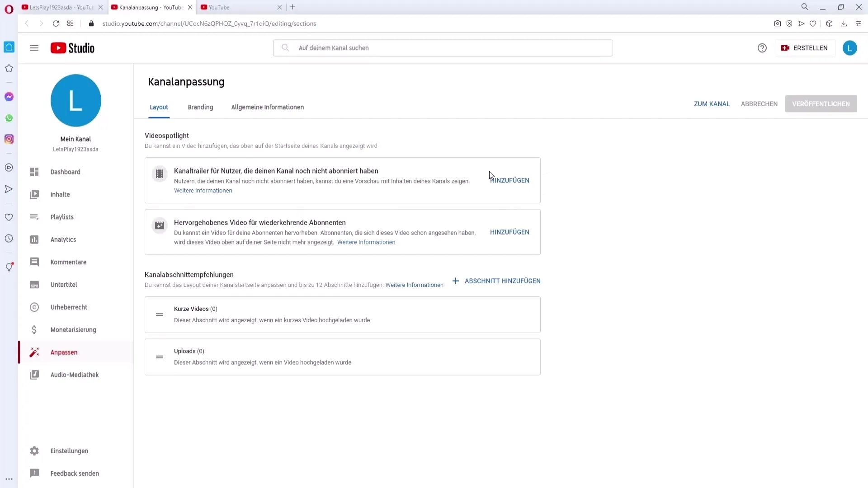868x488 pixels.
Task: Click the Analytics icon in sidebar
Action: pyautogui.click(x=34, y=239)
